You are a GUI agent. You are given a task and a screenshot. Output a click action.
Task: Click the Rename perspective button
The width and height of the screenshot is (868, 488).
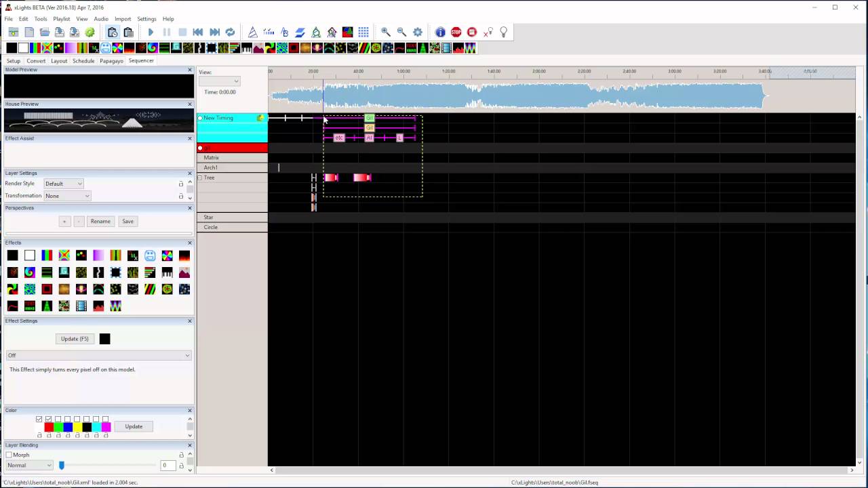point(100,222)
